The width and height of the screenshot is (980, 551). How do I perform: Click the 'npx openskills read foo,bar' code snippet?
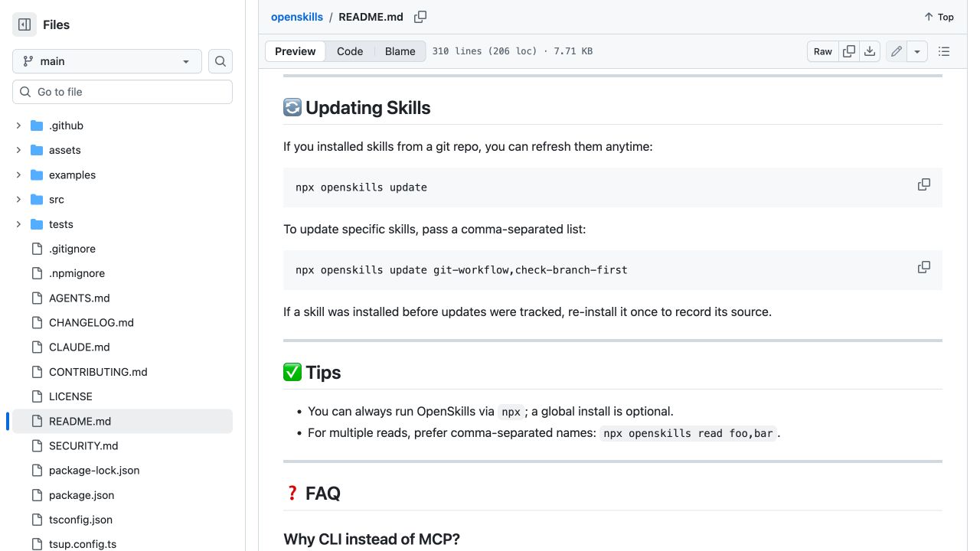pos(688,433)
